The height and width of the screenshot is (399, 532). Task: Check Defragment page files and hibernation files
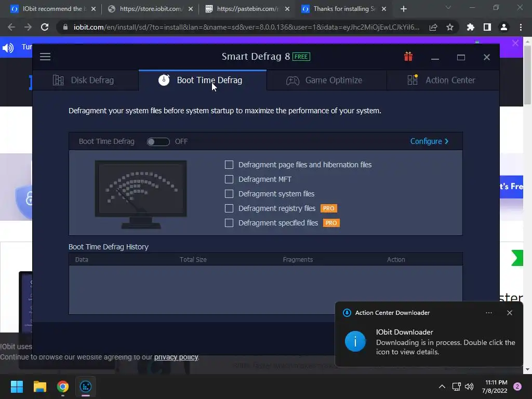229,165
